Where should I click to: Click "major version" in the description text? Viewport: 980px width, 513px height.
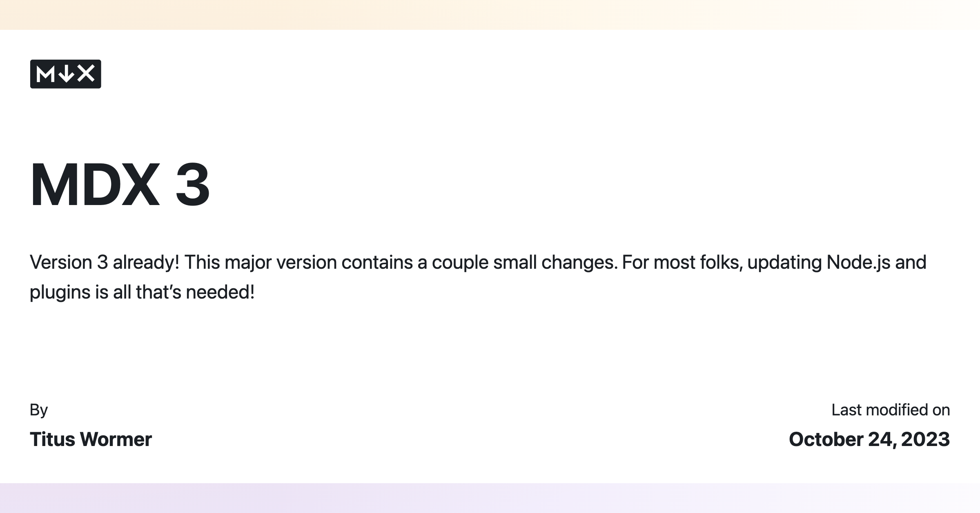point(281,262)
